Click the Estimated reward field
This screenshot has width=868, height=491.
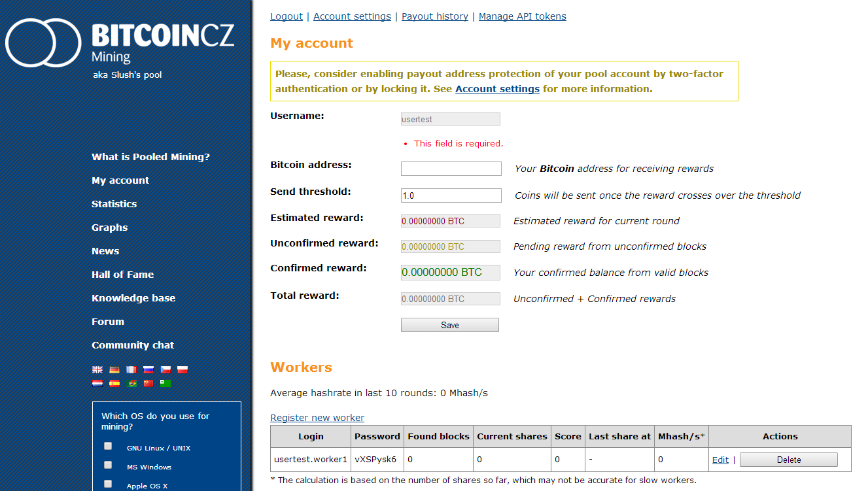451,221
